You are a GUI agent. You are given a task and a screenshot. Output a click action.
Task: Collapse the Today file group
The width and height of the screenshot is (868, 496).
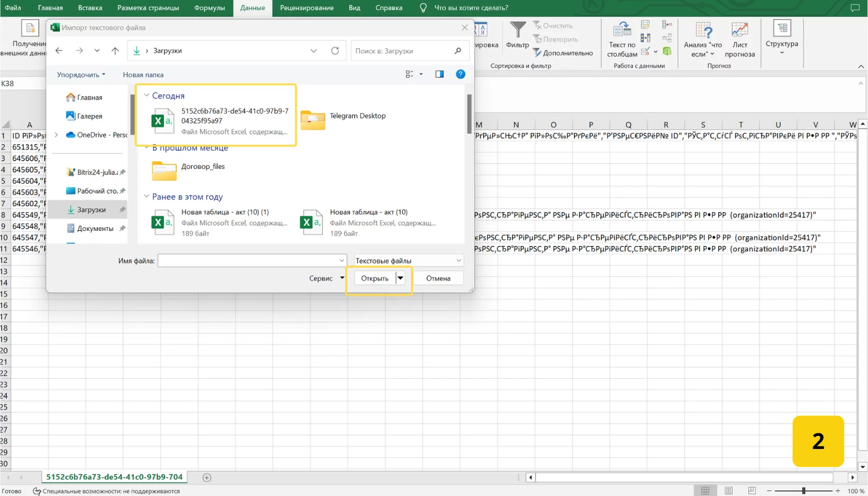click(x=147, y=95)
